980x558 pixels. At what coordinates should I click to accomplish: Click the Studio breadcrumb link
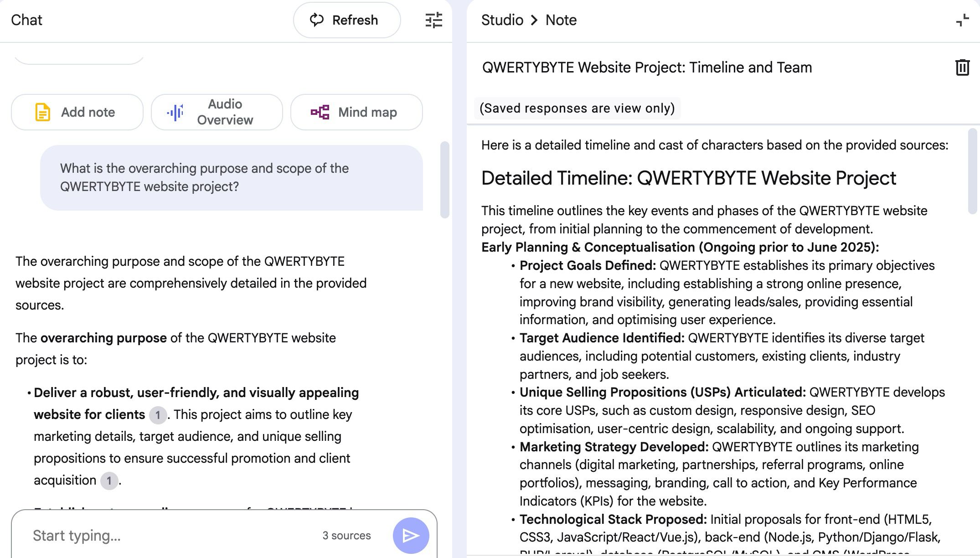coord(502,20)
